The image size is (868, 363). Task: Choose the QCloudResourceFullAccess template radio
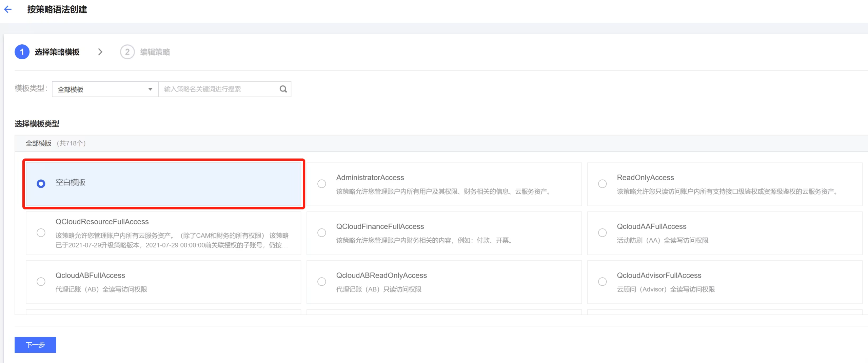point(41,233)
